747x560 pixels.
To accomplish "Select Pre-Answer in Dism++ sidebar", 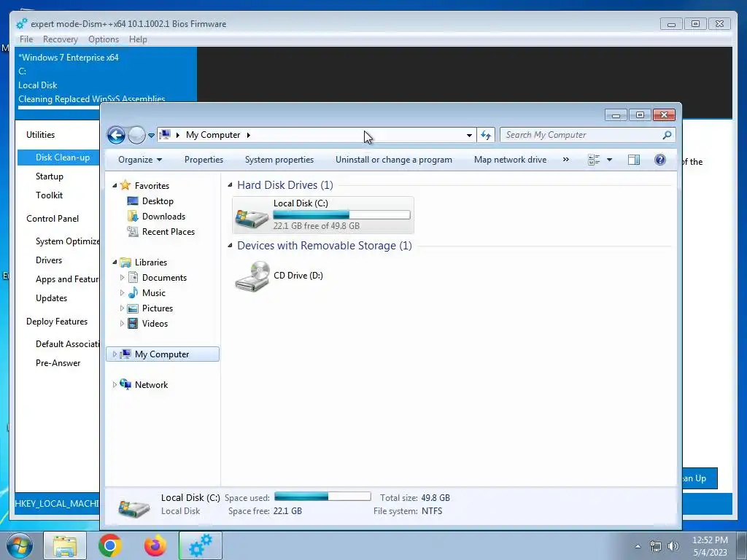I will [x=58, y=363].
